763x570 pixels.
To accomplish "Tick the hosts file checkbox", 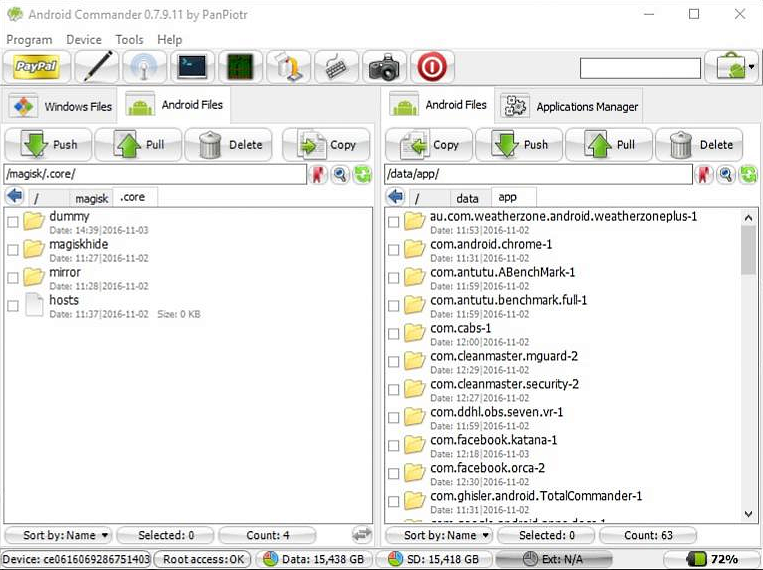I will coord(13,306).
